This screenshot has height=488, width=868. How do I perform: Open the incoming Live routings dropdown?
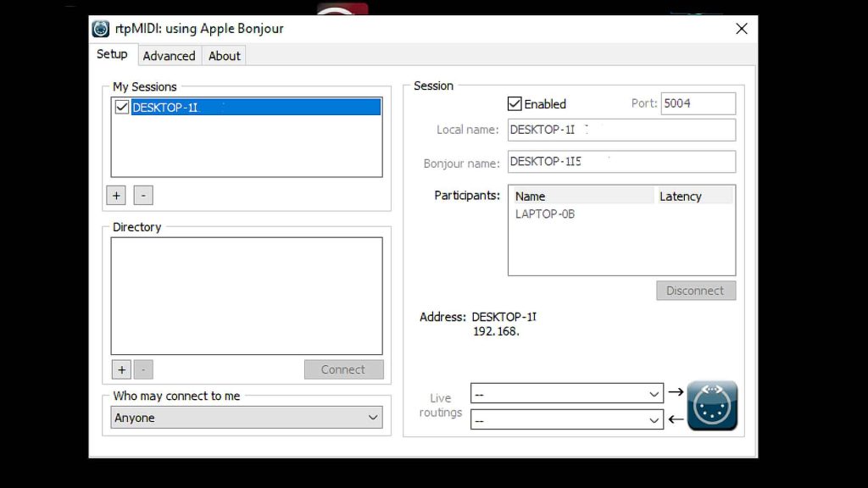567,419
